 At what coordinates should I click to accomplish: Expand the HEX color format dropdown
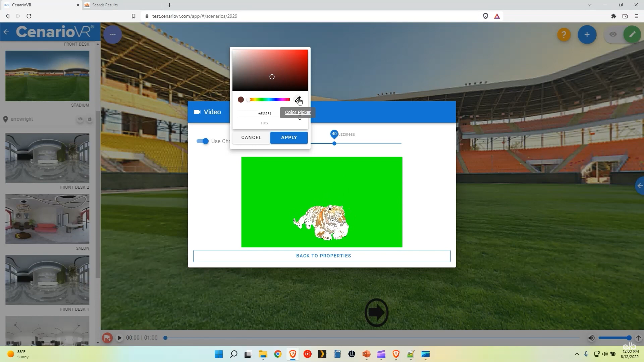[x=300, y=119]
